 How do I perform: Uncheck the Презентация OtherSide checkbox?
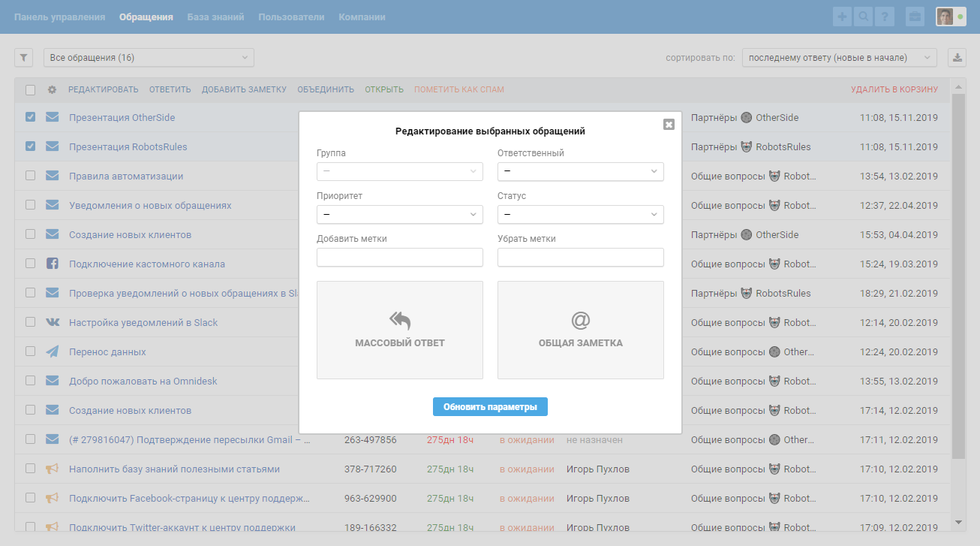[30, 117]
